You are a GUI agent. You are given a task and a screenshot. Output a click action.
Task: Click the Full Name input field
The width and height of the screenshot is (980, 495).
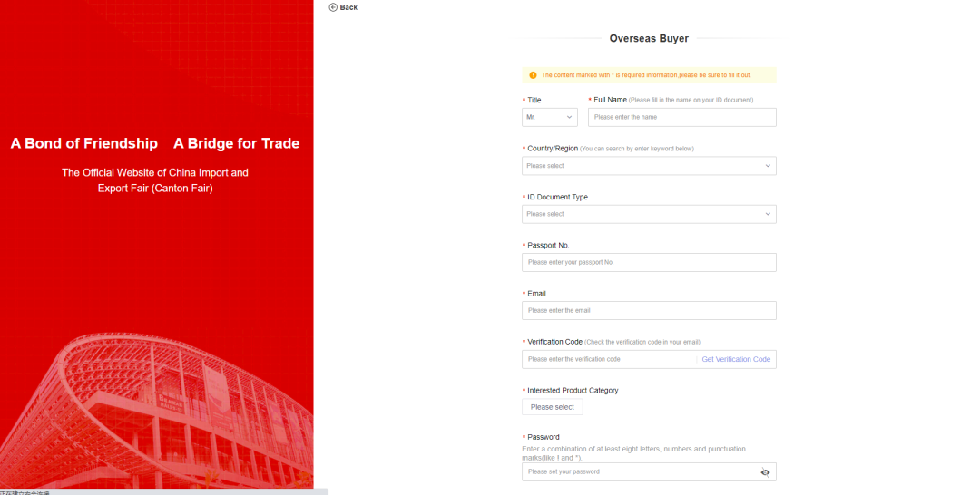pos(681,117)
